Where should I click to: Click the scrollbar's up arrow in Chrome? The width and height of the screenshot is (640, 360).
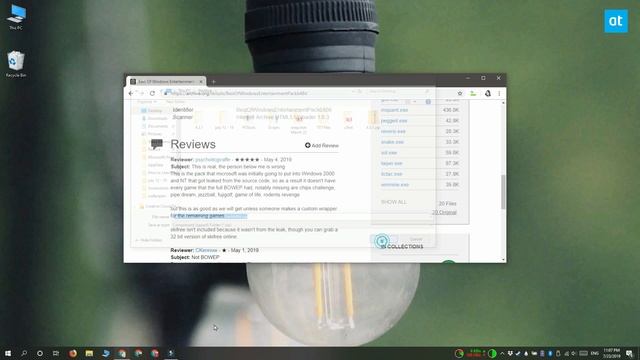(x=503, y=102)
